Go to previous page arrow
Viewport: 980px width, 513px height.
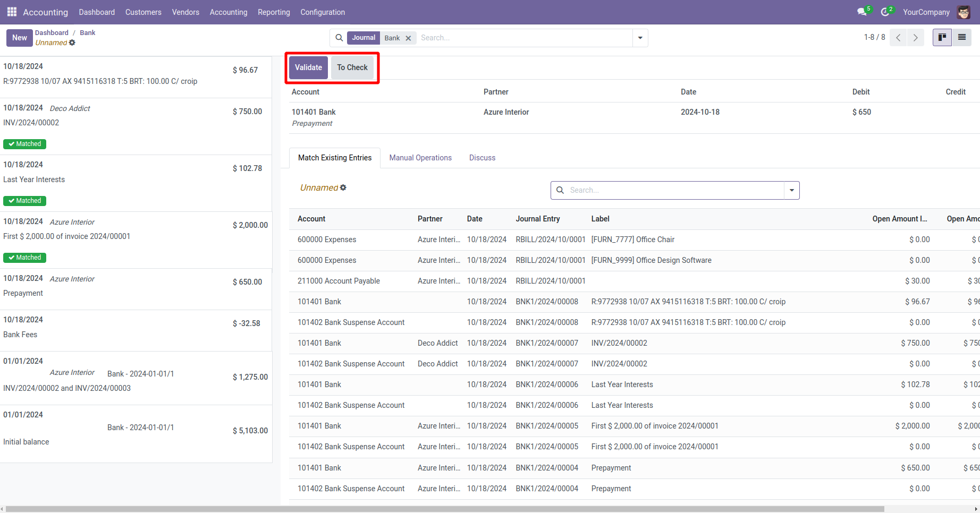click(x=898, y=38)
